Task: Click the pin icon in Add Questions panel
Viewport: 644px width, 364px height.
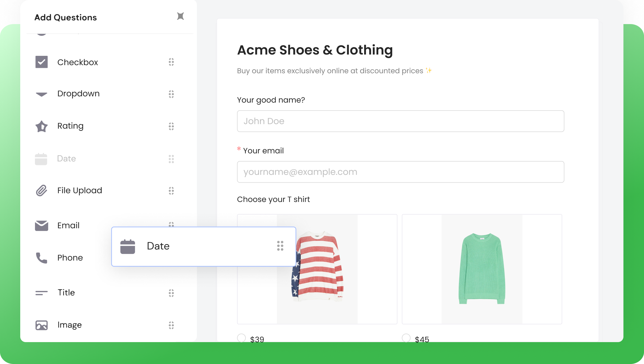Action: click(x=181, y=16)
